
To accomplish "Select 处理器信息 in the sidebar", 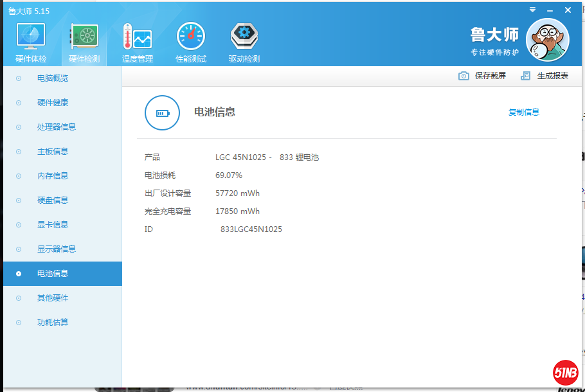I will (57, 127).
